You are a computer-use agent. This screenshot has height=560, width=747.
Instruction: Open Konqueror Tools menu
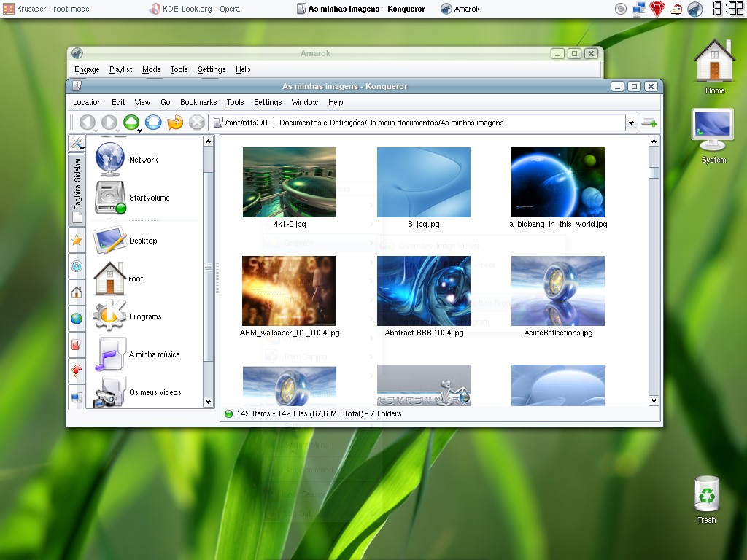(x=235, y=102)
